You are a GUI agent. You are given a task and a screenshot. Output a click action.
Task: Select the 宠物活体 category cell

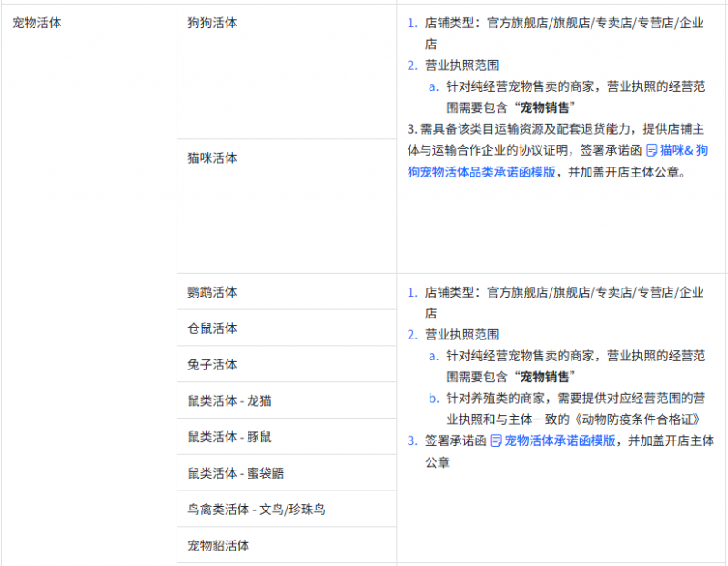point(37,24)
